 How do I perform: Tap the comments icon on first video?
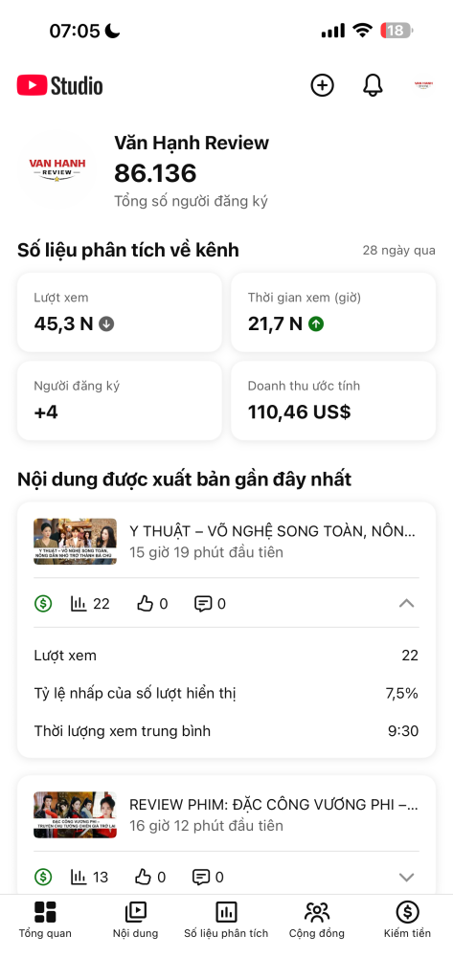coord(203,604)
